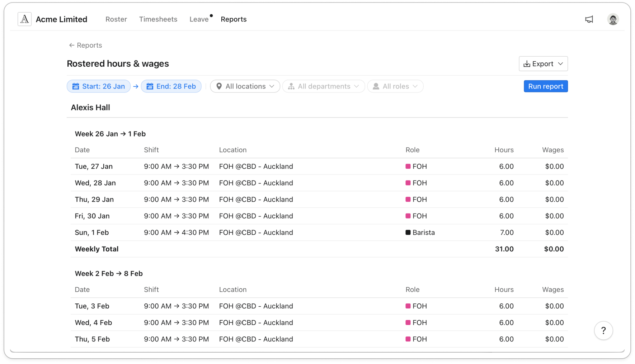
Task: Click the Wages column header in first week
Action: (553, 150)
